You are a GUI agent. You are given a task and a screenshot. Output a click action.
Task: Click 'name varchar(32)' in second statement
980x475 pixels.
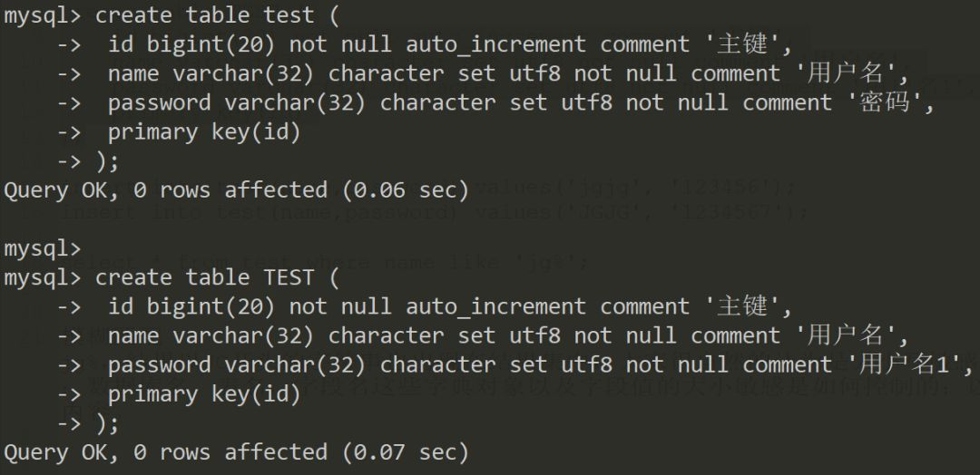pos(211,335)
